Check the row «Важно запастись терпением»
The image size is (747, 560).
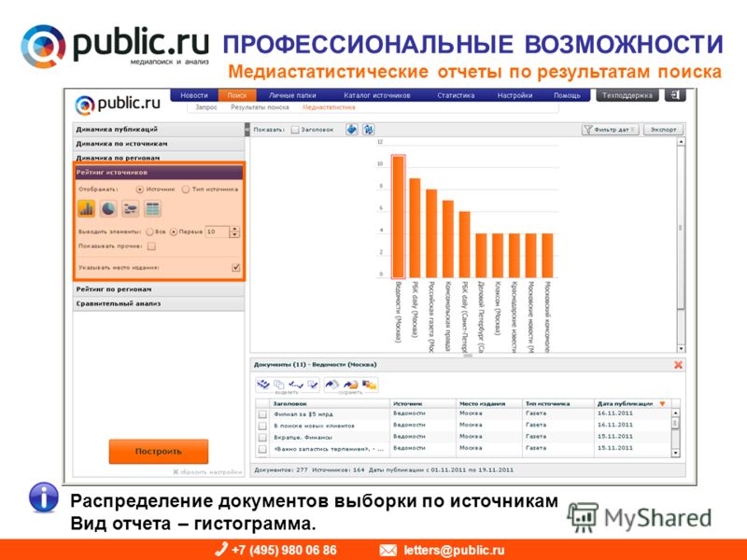262,449
